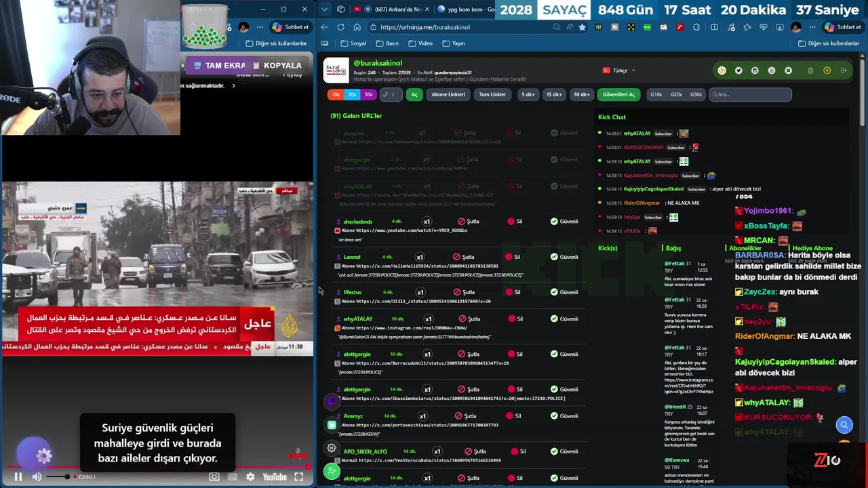Select the G30x option
Image resolution: width=868 pixels, height=488 pixels.
(696, 94)
